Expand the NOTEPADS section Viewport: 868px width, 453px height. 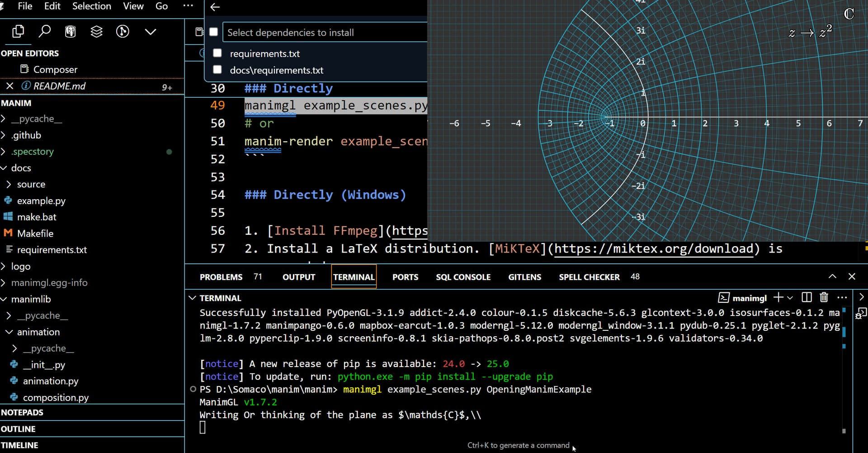tap(92, 412)
